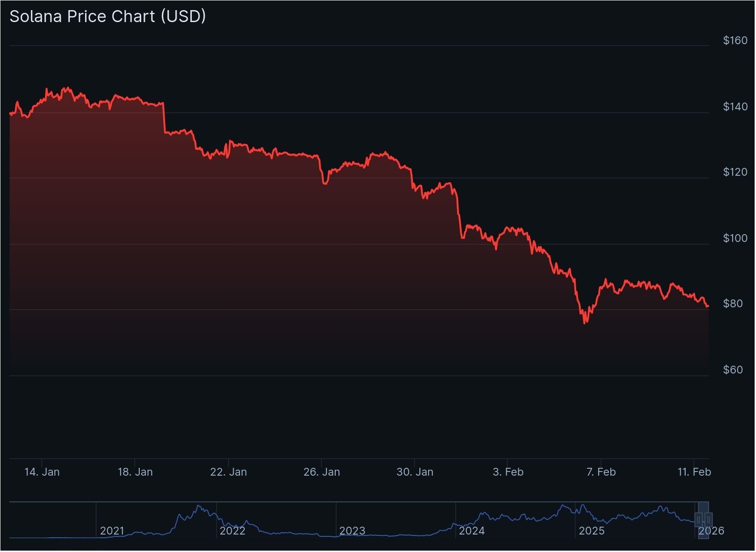Click the $80 price axis label
The width and height of the screenshot is (756, 552).
coord(733,304)
